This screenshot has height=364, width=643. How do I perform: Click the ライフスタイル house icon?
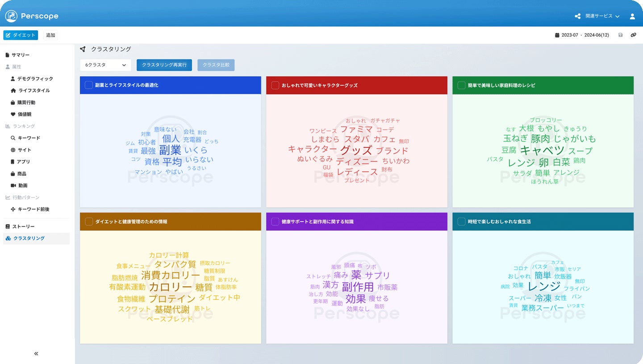pyautogui.click(x=13, y=91)
